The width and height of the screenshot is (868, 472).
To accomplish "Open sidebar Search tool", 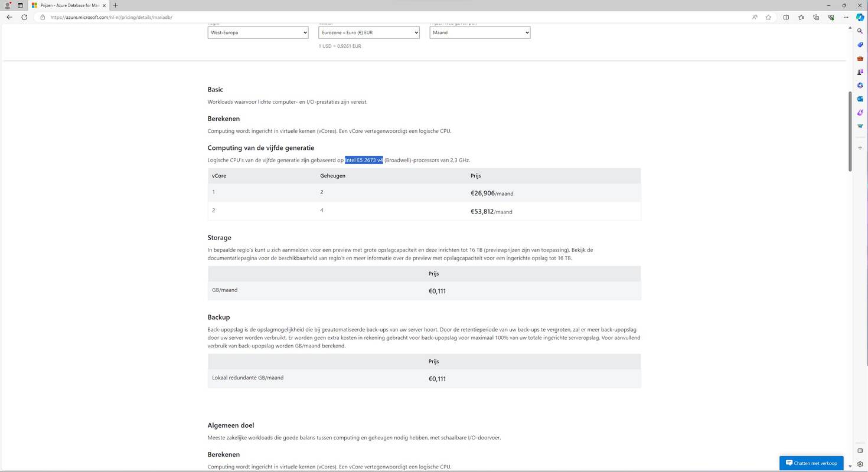I will coord(860,31).
